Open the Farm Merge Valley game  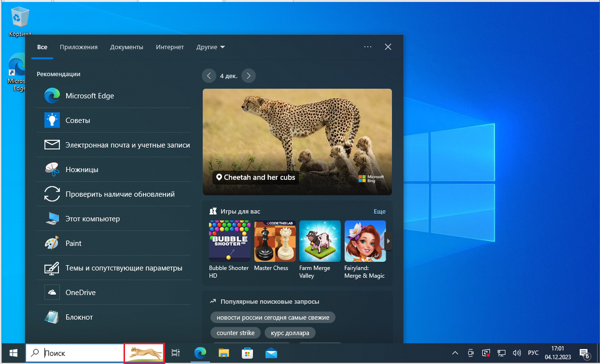(320, 250)
